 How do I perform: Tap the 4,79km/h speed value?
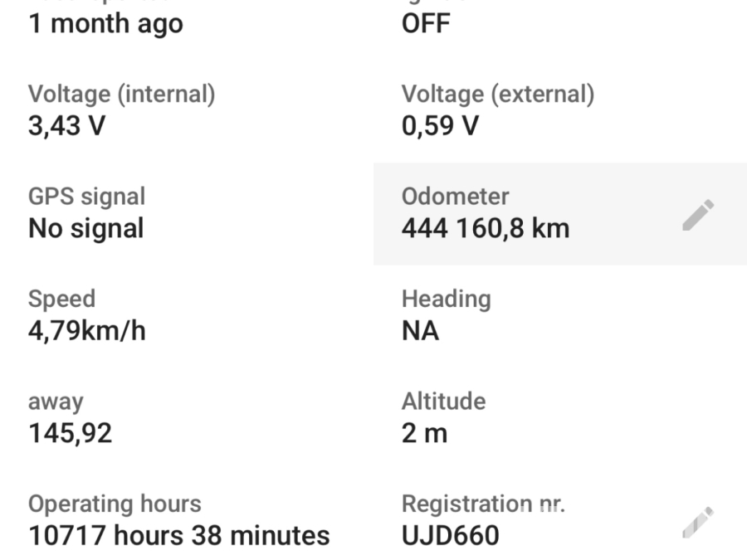tap(86, 331)
